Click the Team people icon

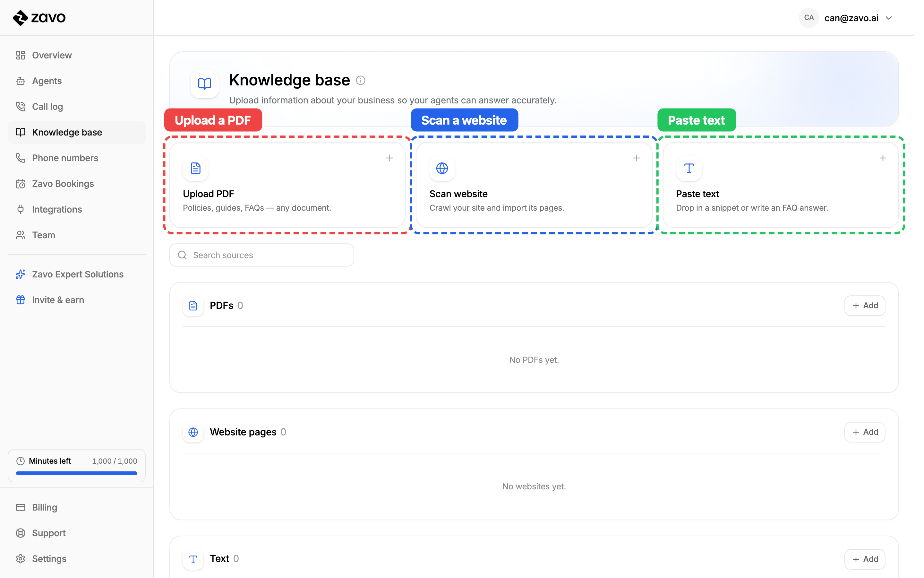21,235
